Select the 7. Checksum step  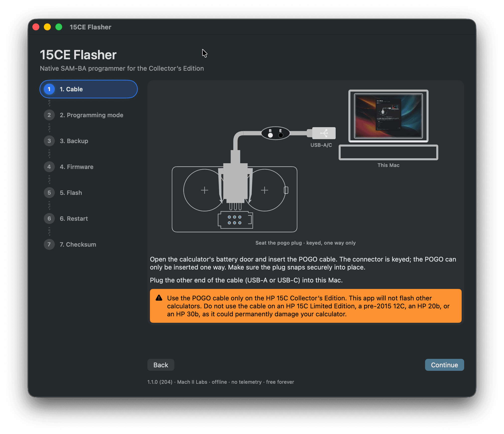point(70,244)
